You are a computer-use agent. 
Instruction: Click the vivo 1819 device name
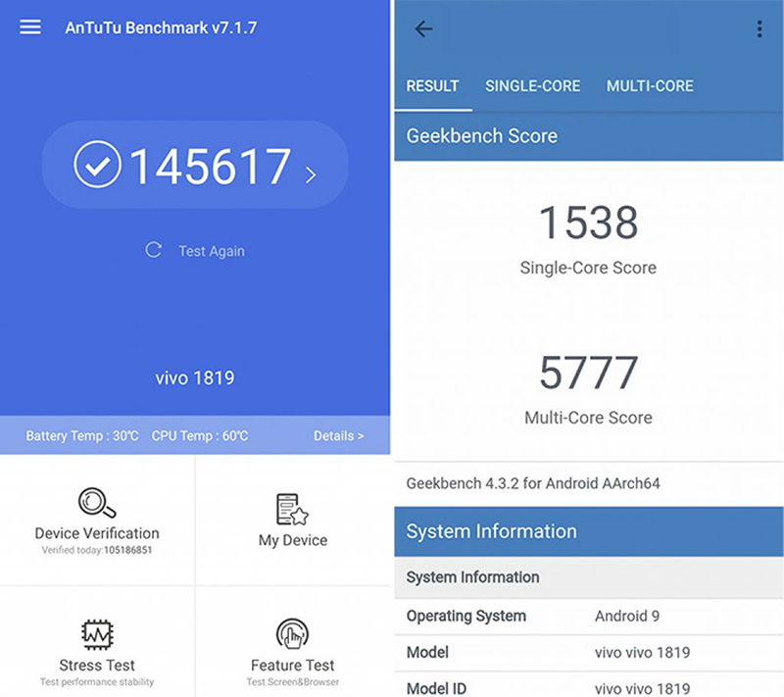194,378
